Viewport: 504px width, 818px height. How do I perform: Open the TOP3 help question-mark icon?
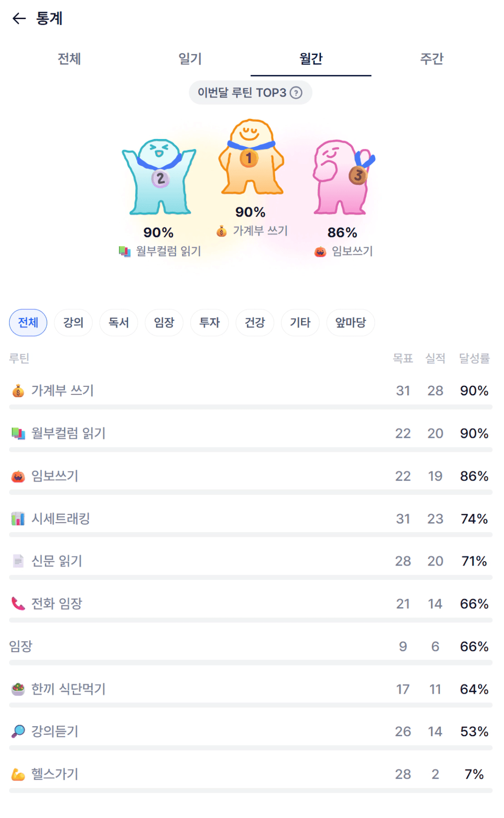point(296,93)
